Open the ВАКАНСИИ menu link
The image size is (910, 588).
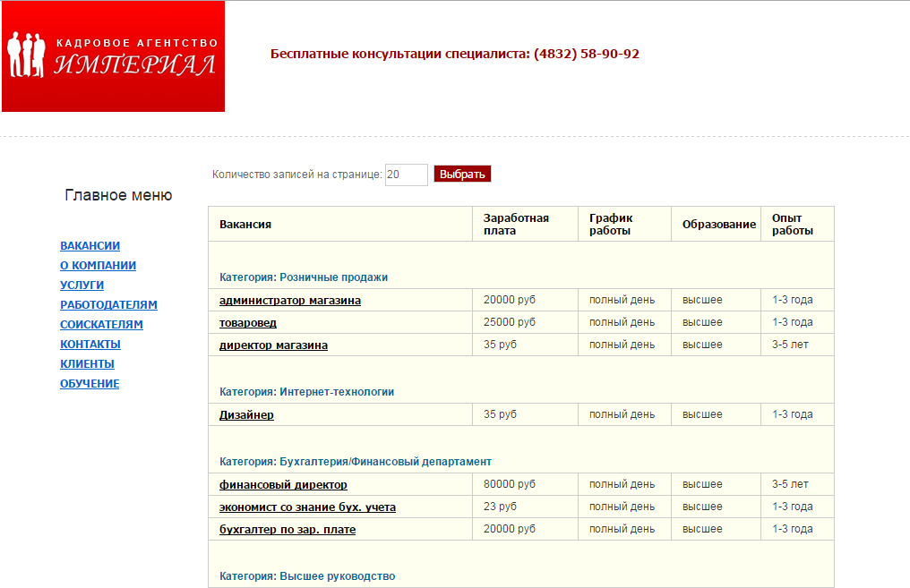click(x=90, y=246)
